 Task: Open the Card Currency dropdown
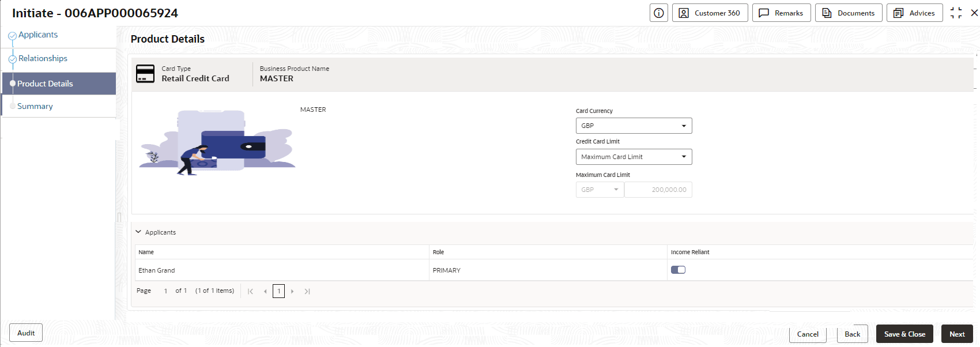[x=634, y=126]
